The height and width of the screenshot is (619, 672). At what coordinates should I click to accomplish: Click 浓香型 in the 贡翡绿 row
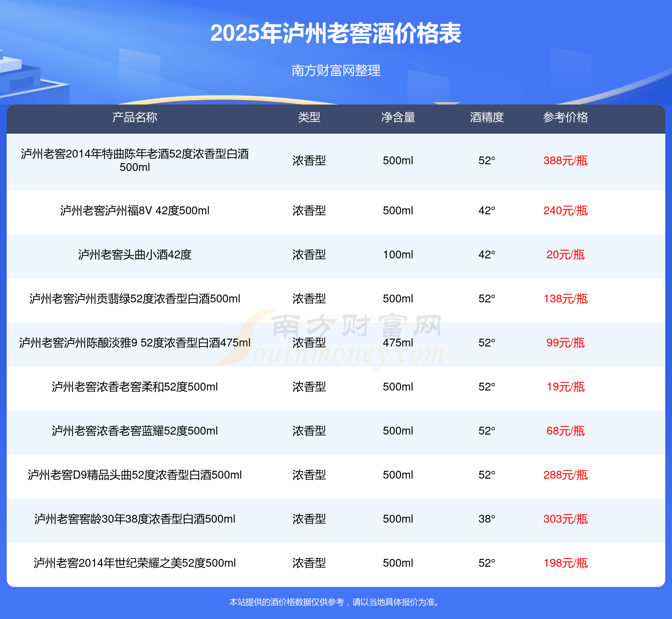click(x=309, y=299)
